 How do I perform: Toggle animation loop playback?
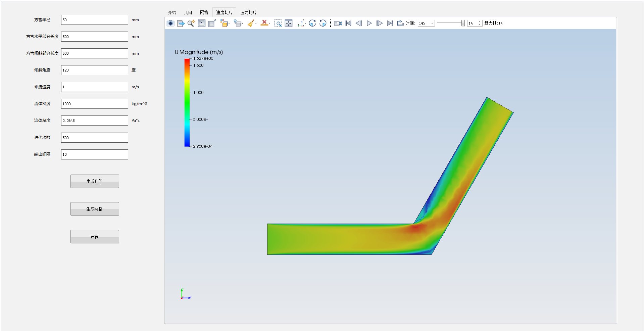click(x=400, y=23)
